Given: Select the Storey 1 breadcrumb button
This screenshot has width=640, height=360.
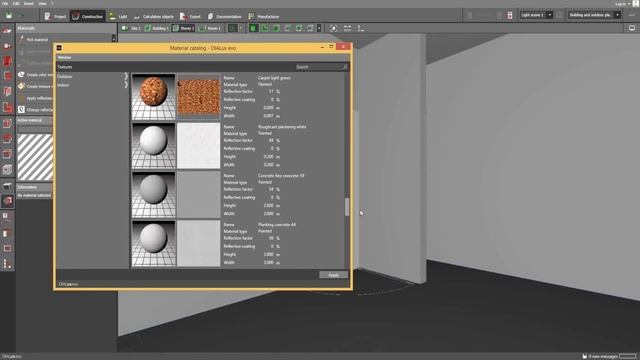Looking at the screenshot, I should [183, 28].
